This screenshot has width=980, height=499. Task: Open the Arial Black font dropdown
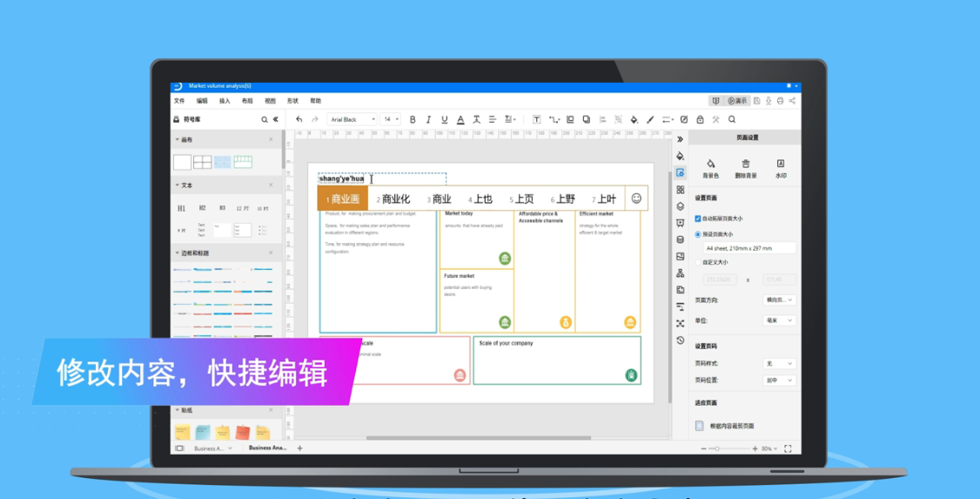pos(352,119)
